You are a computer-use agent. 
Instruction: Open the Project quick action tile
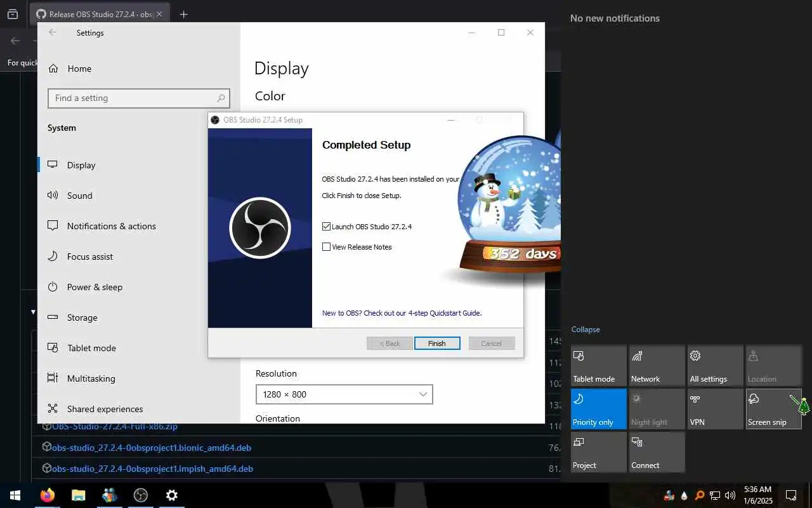point(598,452)
